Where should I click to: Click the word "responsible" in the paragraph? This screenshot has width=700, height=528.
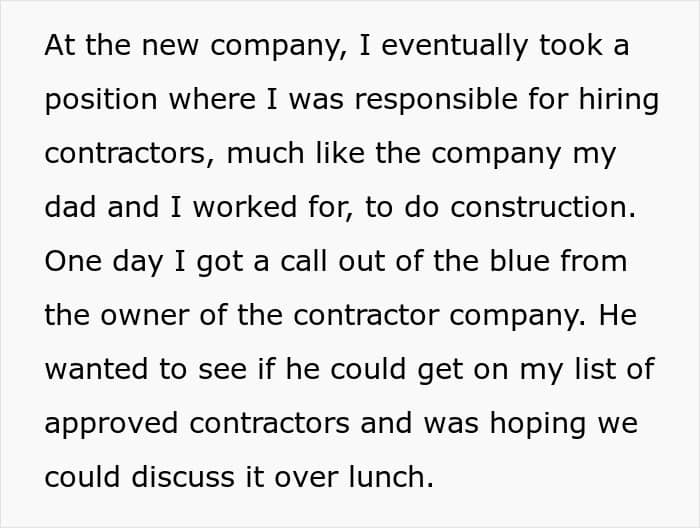(436, 99)
